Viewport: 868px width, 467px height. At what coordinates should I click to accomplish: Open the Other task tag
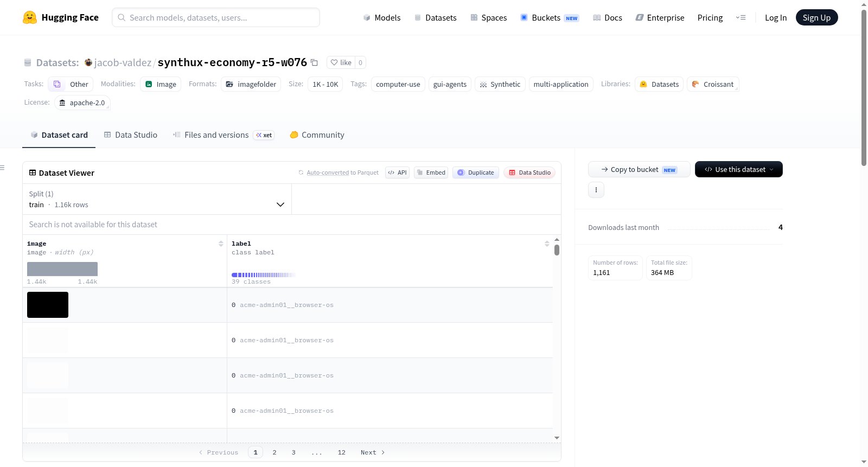tap(71, 84)
